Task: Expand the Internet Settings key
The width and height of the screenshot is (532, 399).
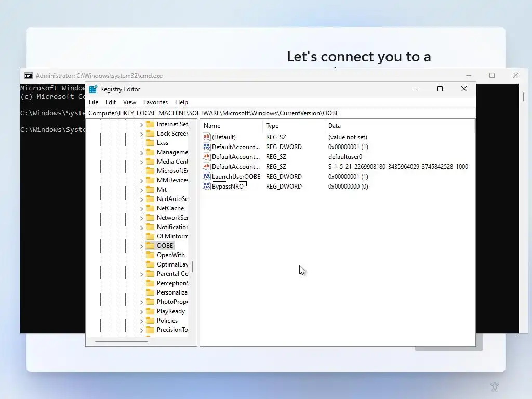Action: coord(141,125)
